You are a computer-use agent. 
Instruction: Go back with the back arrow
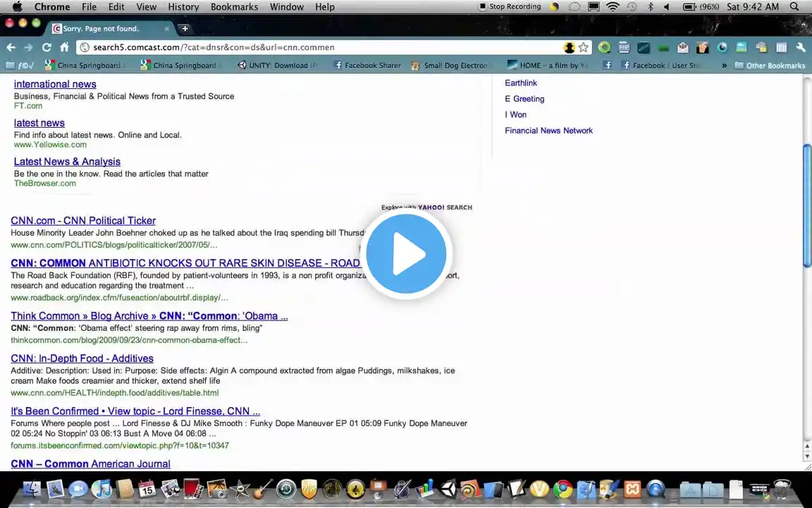[11, 47]
